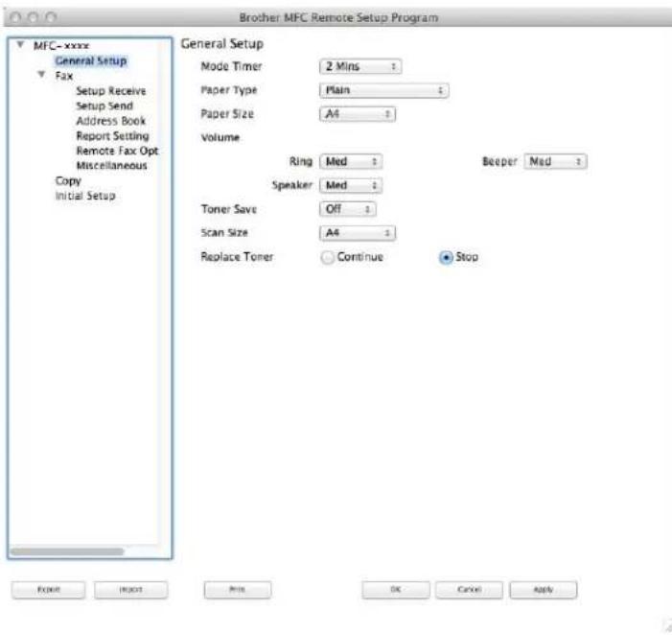Collapse the MFC-xxxx tree node

20,44
